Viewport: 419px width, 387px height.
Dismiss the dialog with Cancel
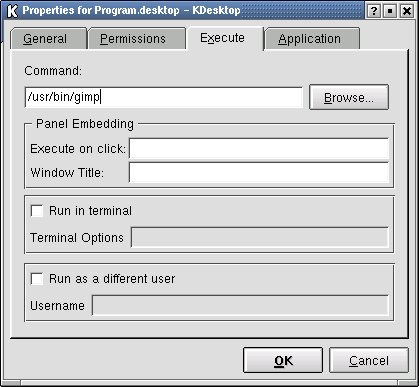(369, 360)
